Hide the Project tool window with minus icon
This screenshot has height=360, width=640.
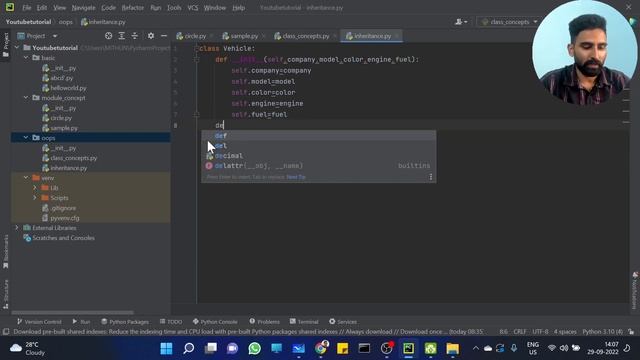[x=164, y=36]
